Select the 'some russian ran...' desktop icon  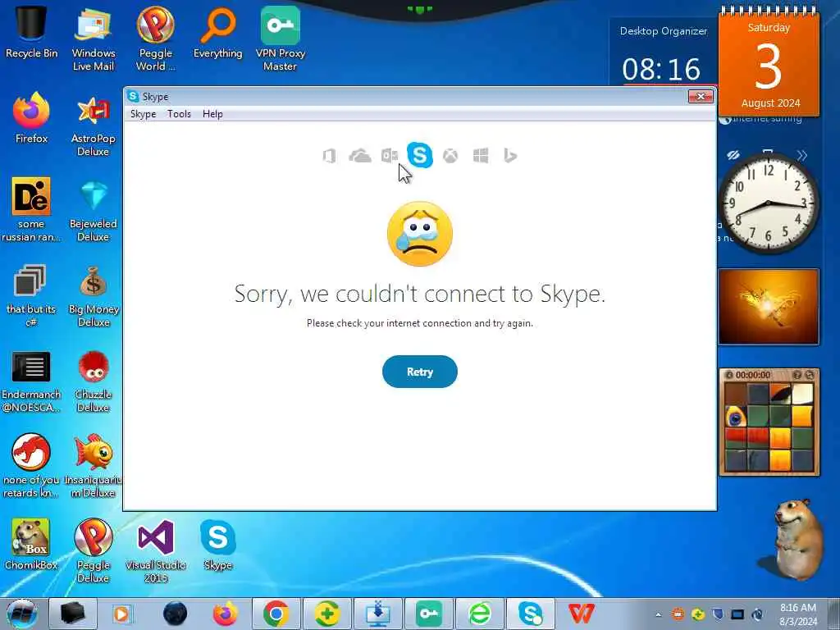pos(31,209)
